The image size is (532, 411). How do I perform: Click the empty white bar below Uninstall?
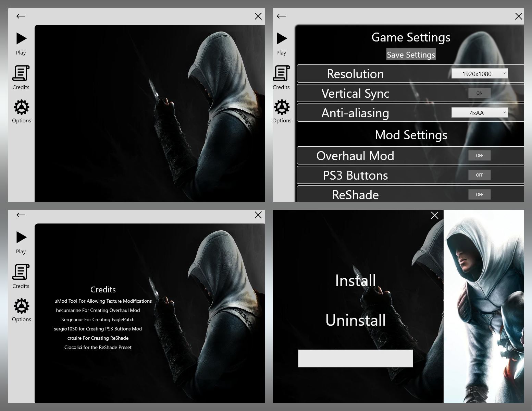click(x=356, y=359)
